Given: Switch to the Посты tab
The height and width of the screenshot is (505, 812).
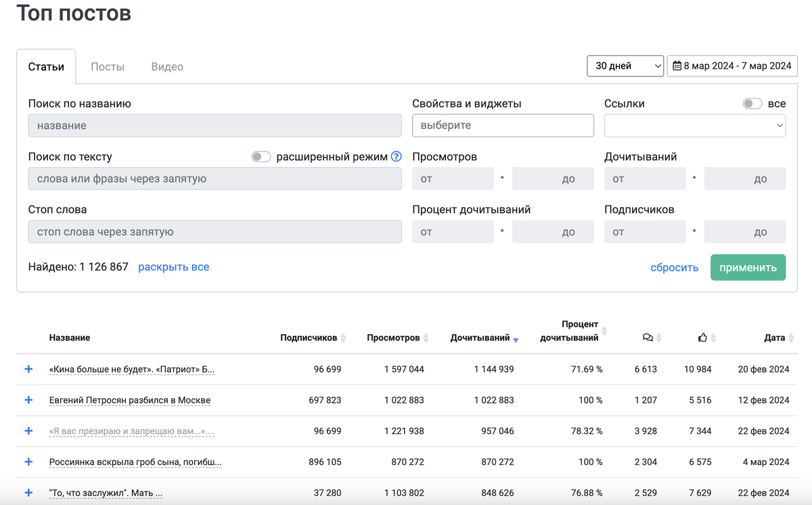Looking at the screenshot, I should 108,67.
